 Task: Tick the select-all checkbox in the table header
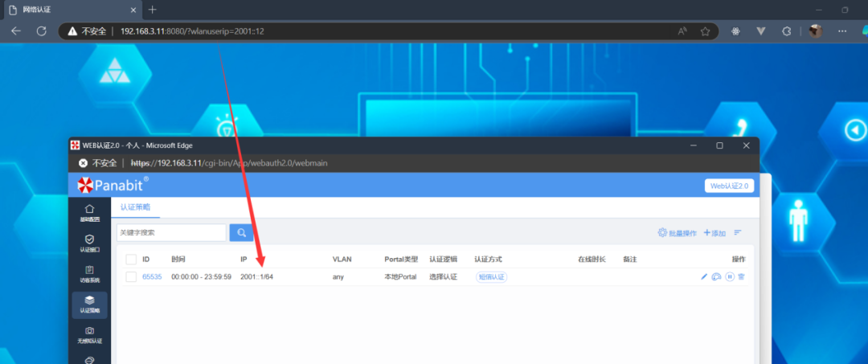point(131,260)
